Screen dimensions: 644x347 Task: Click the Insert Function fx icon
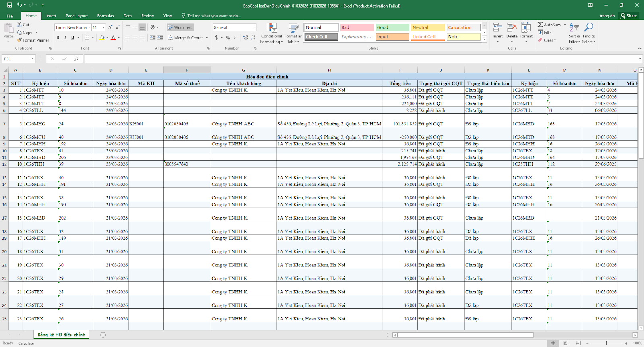(76, 59)
